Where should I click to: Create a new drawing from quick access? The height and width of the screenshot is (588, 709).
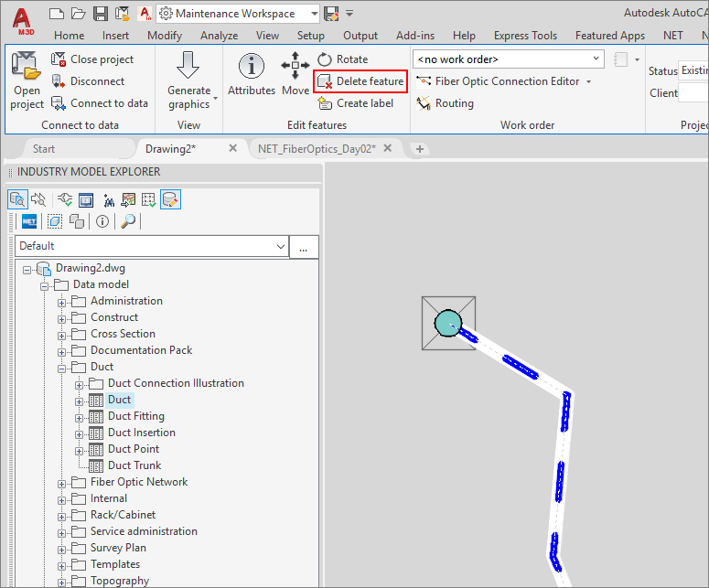pos(57,14)
